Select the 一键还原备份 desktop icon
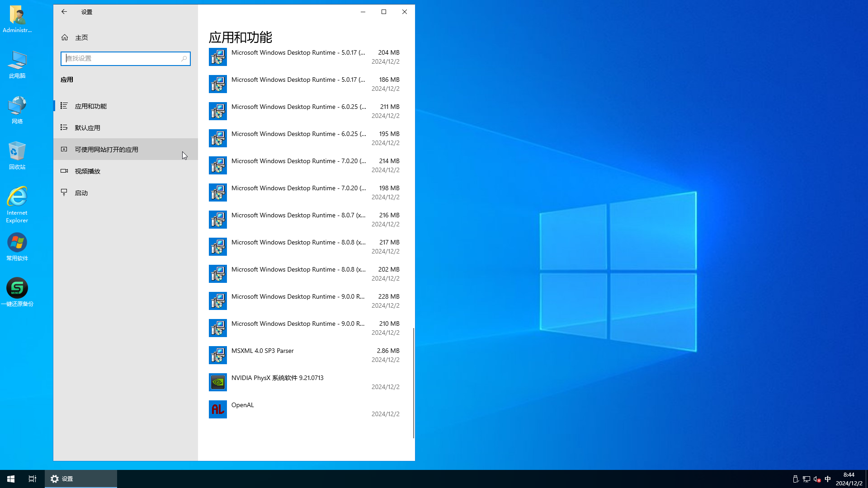This screenshot has width=868, height=488. point(17,292)
